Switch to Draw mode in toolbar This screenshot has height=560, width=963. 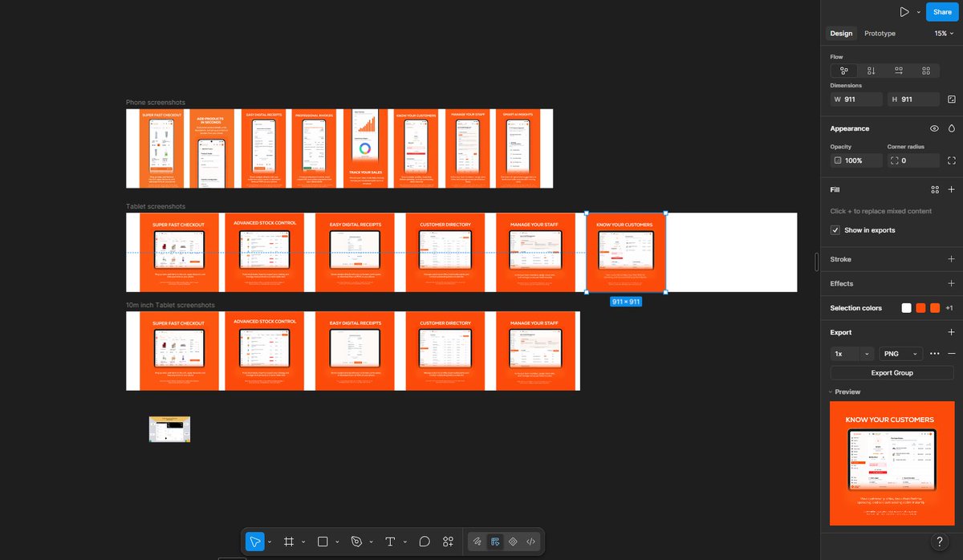(477, 542)
